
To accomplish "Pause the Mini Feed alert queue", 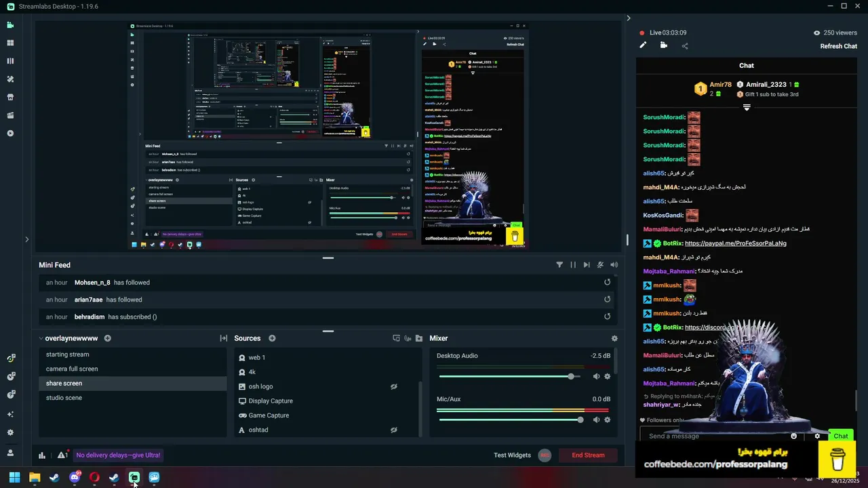I will 573,265.
